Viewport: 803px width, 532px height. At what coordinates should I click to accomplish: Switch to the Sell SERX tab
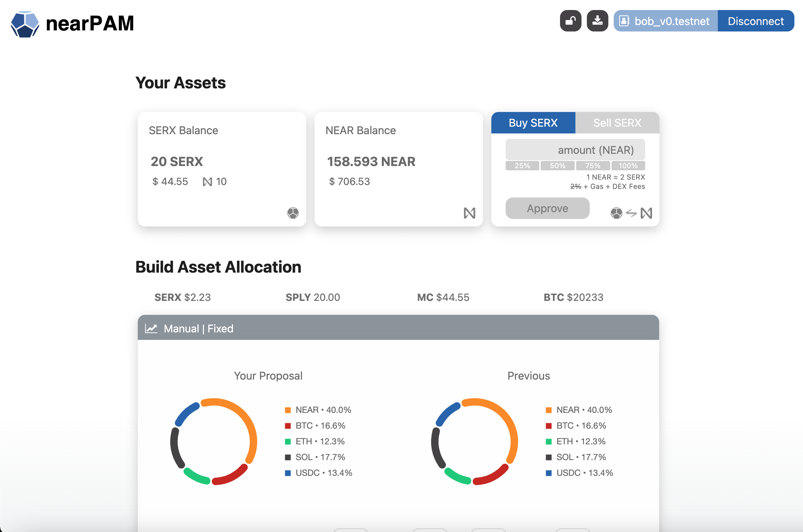pyautogui.click(x=617, y=123)
